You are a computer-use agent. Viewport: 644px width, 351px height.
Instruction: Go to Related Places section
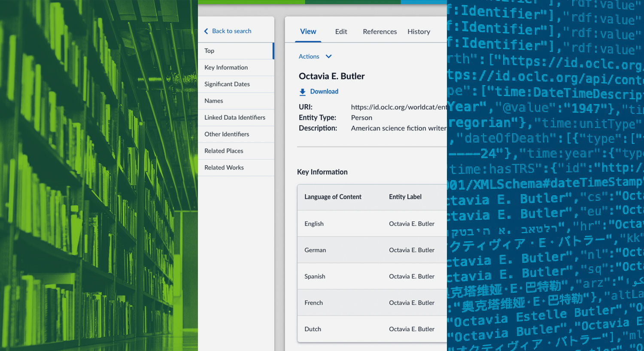tap(224, 151)
